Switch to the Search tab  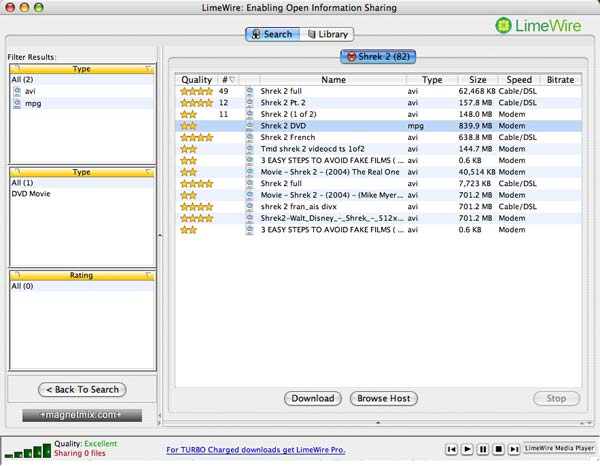[x=272, y=34]
